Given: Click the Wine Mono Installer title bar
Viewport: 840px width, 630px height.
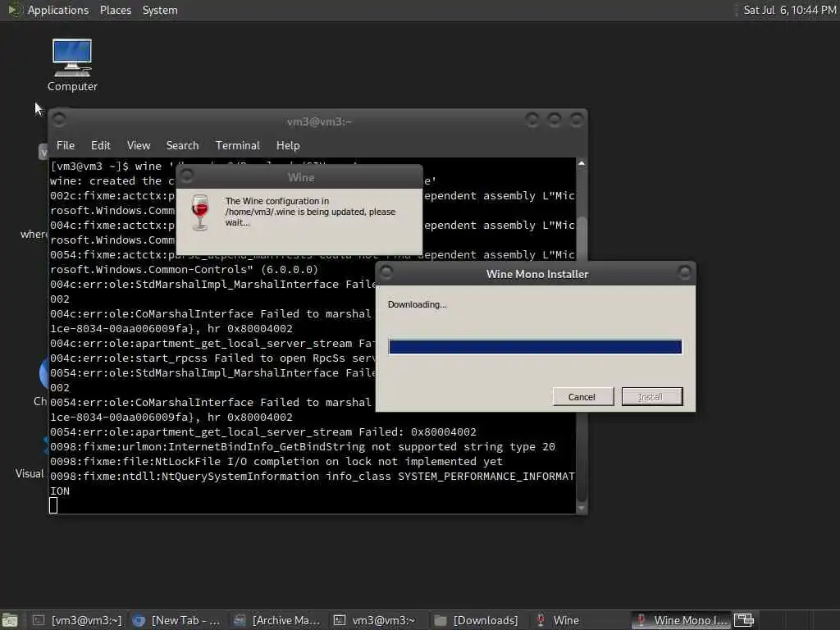Looking at the screenshot, I should pos(536,274).
